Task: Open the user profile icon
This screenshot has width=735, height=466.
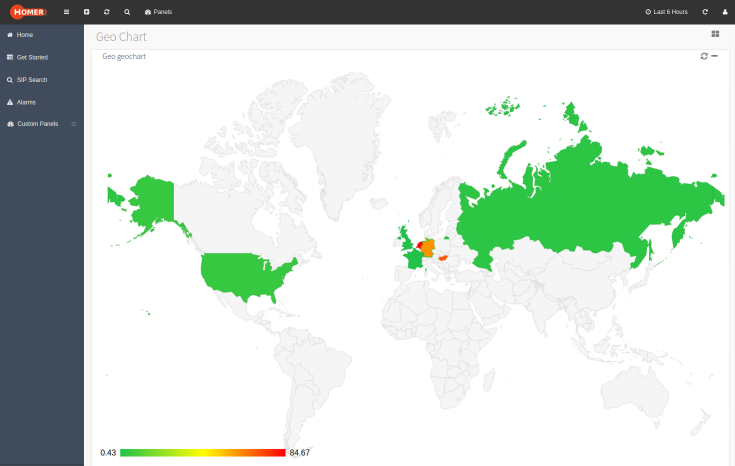Action: coord(725,12)
